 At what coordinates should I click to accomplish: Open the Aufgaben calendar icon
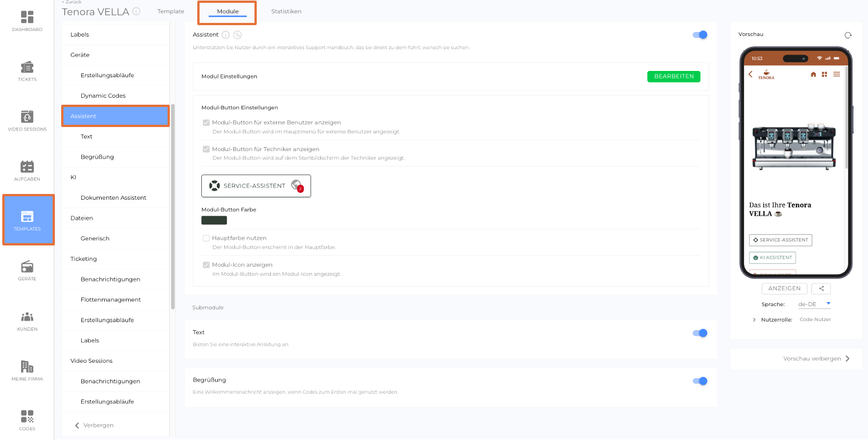point(27,167)
